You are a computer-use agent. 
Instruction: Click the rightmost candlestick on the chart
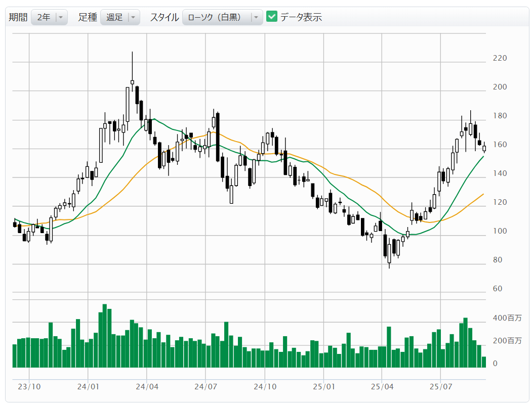click(x=484, y=148)
